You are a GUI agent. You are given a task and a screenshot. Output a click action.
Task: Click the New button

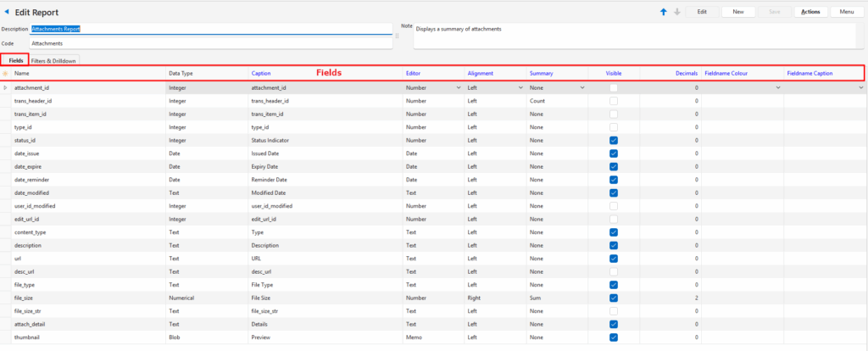click(737, 12)
